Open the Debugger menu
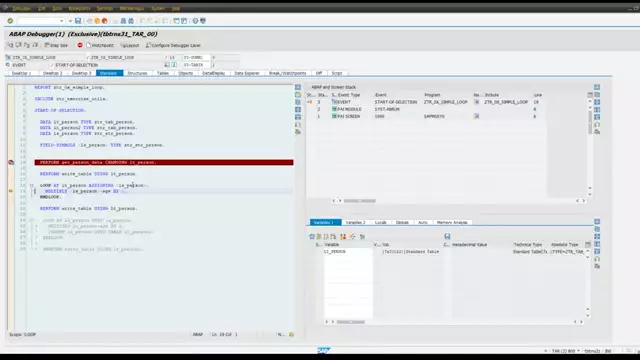Viewport: 640px width, 360px height. (22, 8)
